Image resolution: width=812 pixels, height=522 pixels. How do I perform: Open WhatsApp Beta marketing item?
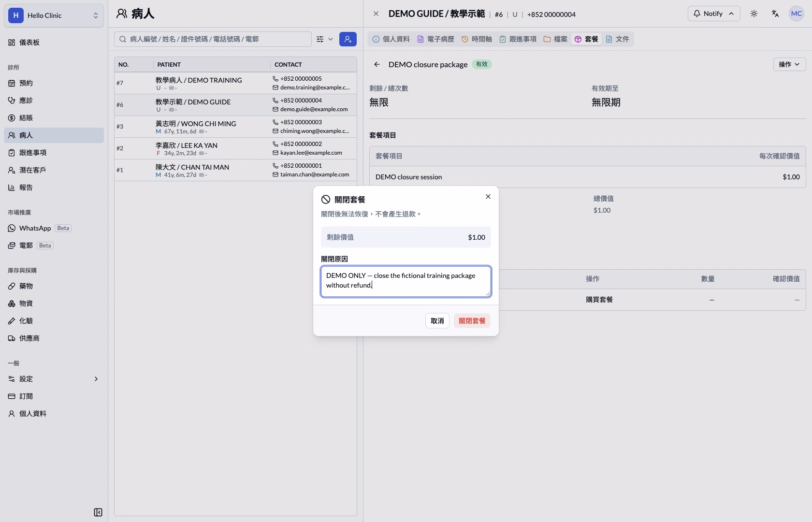coord(54,228)
